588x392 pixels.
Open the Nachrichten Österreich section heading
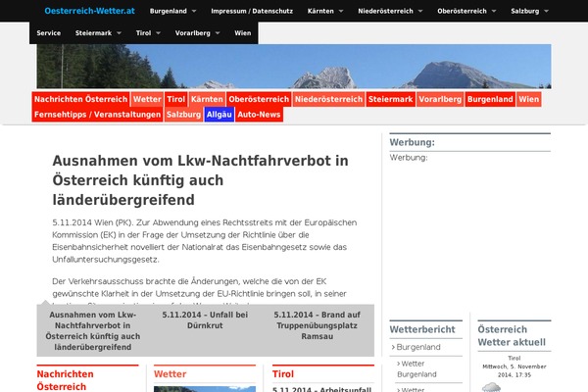66,380
